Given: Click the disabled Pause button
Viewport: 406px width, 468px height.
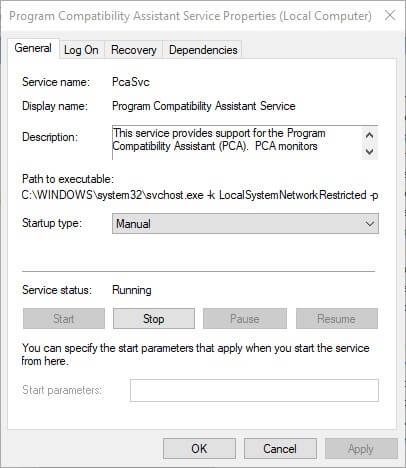Looking at the screenshot, I should [x=245, y=319].
